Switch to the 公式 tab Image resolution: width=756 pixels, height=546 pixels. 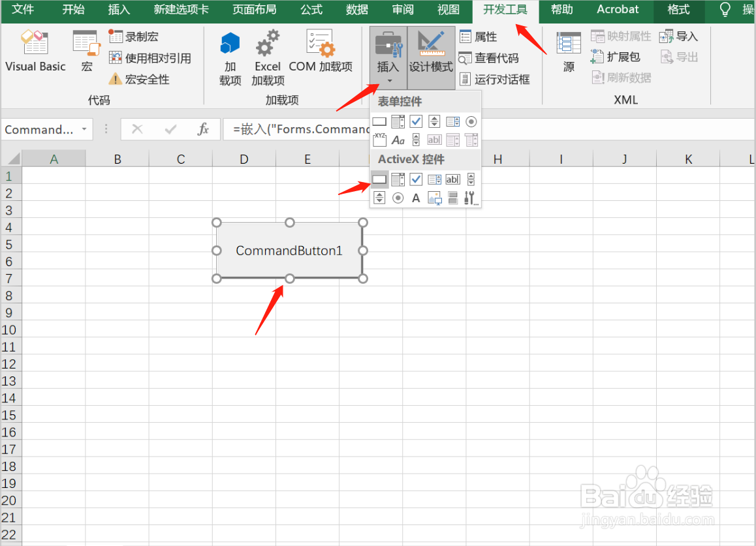click(x=311, y=10)
